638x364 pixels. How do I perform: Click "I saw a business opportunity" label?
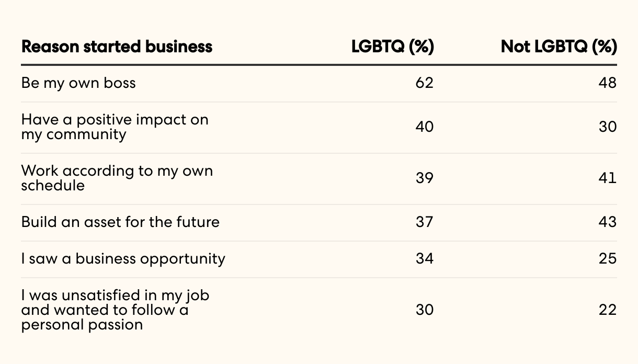123,259
